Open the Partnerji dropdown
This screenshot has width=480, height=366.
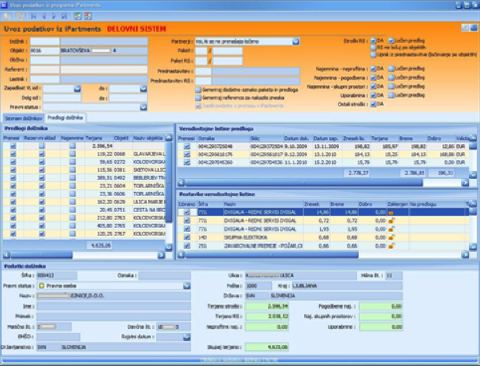[x=296, y=42]
